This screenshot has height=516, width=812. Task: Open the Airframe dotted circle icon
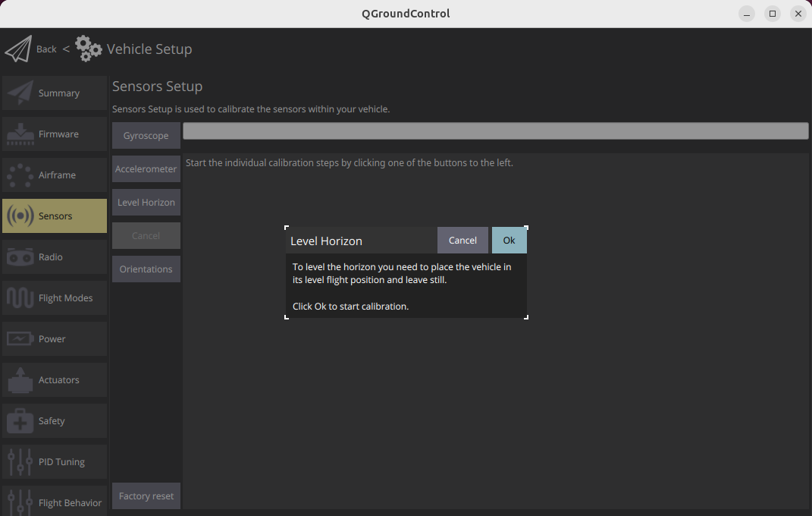coord(20,175)
